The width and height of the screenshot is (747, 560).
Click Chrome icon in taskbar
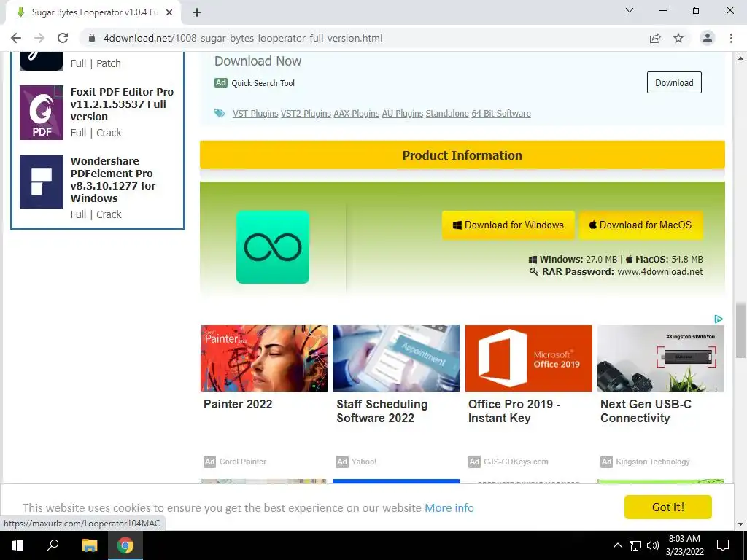tap(125, 545)
